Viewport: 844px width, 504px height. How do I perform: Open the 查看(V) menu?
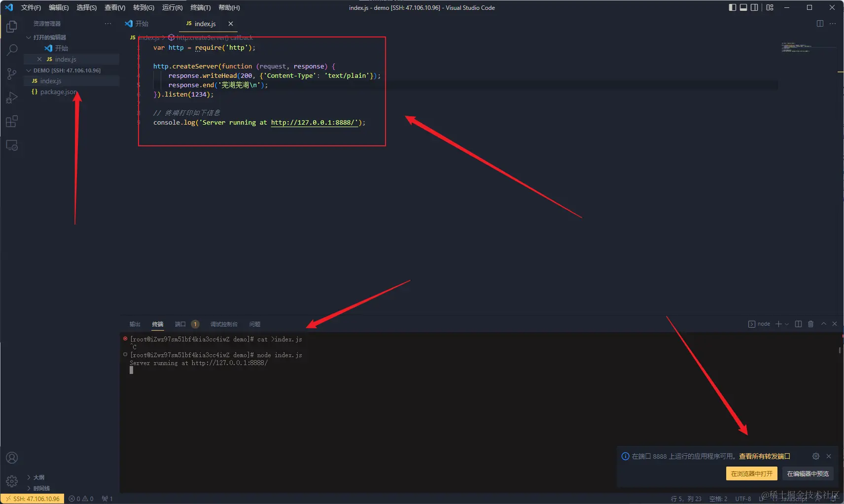[x=115, y=7]
